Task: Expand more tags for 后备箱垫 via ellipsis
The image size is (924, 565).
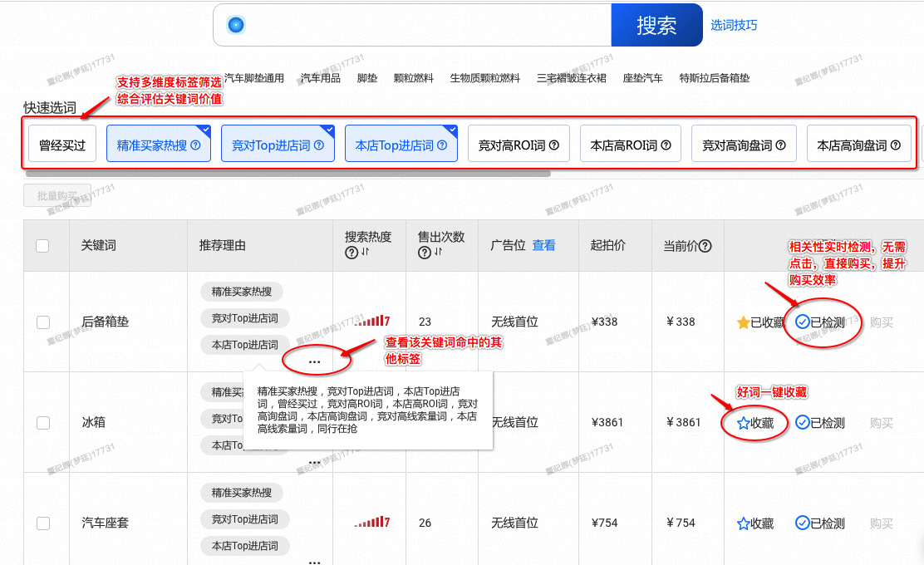Action: click(314, 361)
